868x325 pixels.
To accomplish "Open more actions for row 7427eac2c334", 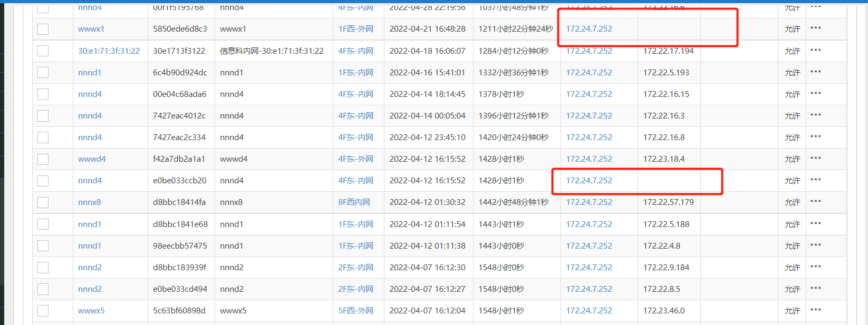I will pyautogui.click(x=816, y=137).
